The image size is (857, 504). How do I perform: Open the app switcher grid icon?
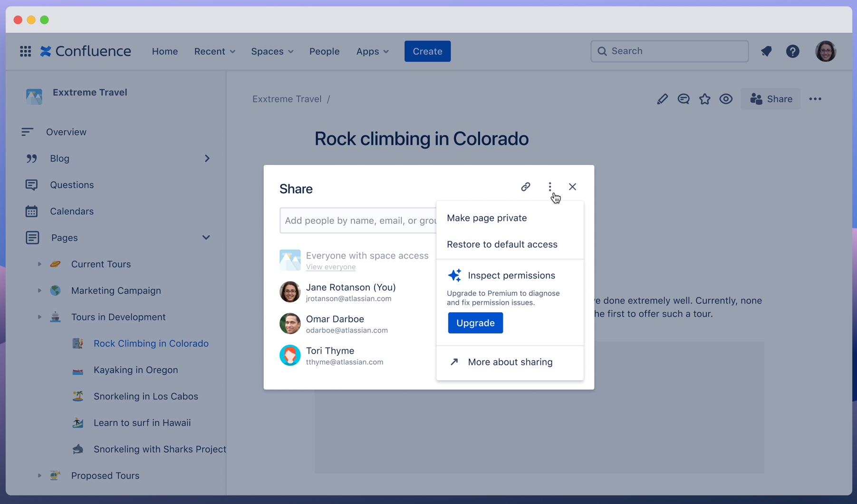pyautogui.click(x=26, y=51)
